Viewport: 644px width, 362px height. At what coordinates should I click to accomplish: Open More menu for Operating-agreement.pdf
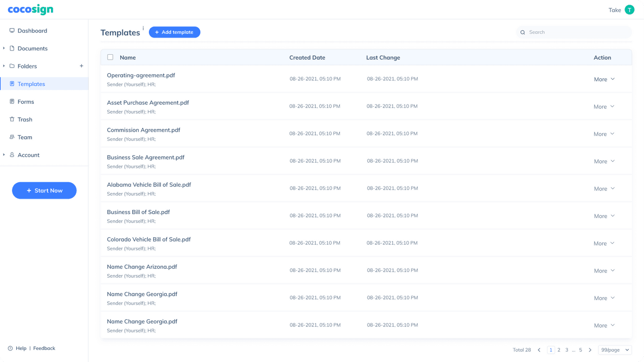[604, 79]
